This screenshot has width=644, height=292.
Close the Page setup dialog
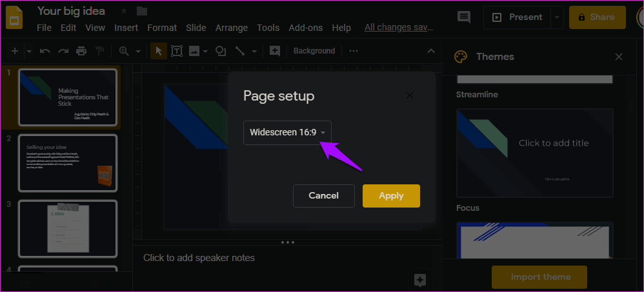(409, 95)
